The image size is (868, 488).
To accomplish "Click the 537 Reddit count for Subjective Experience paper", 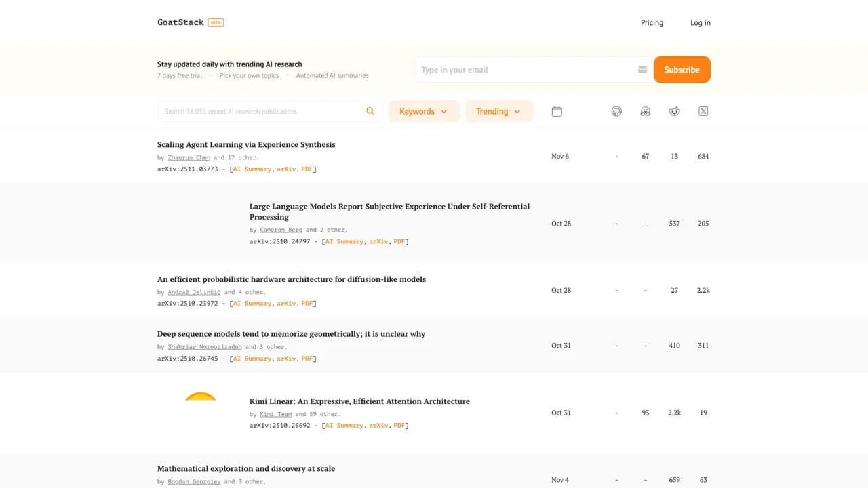I will (674, 224).
